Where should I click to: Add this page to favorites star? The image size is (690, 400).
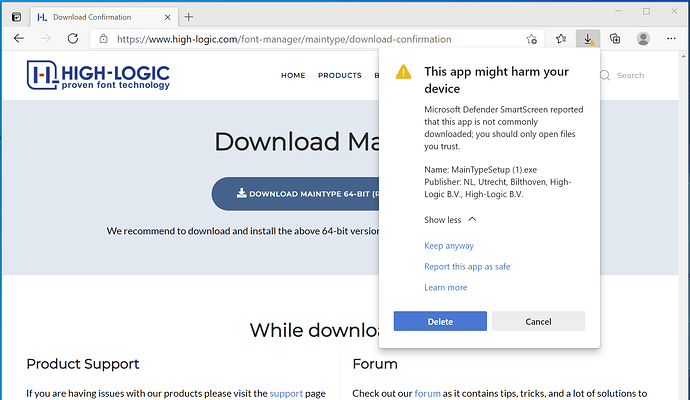[x=532, y=39]
